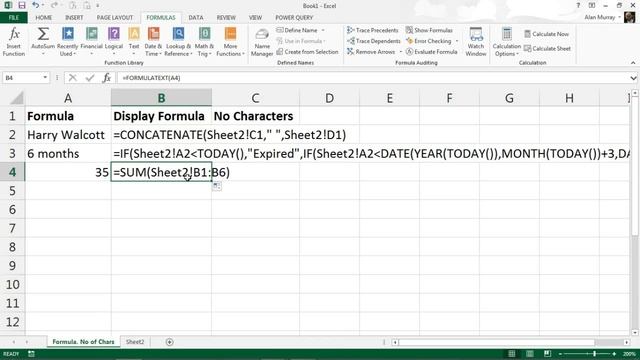The width and height of the screenshot is (640, 360).
Task: Expand the Remove Arrows dropdown arrow
Action: click(401, 52)
